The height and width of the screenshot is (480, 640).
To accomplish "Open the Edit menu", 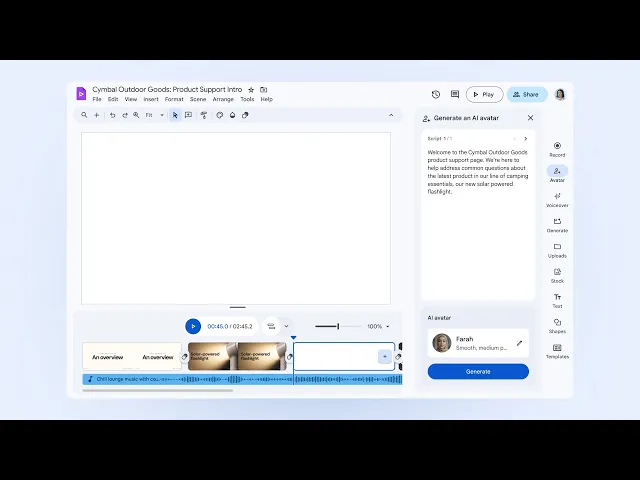I will coord(113,99).
